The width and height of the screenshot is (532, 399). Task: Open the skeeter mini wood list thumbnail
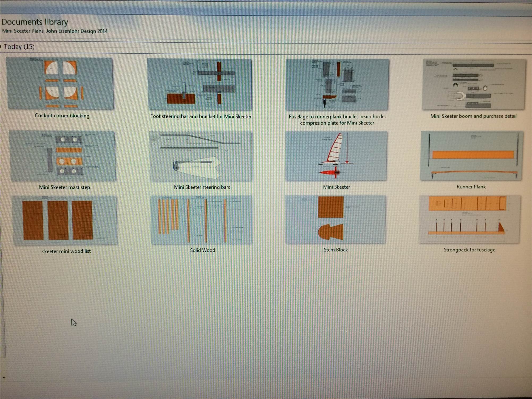click(65, 220)
